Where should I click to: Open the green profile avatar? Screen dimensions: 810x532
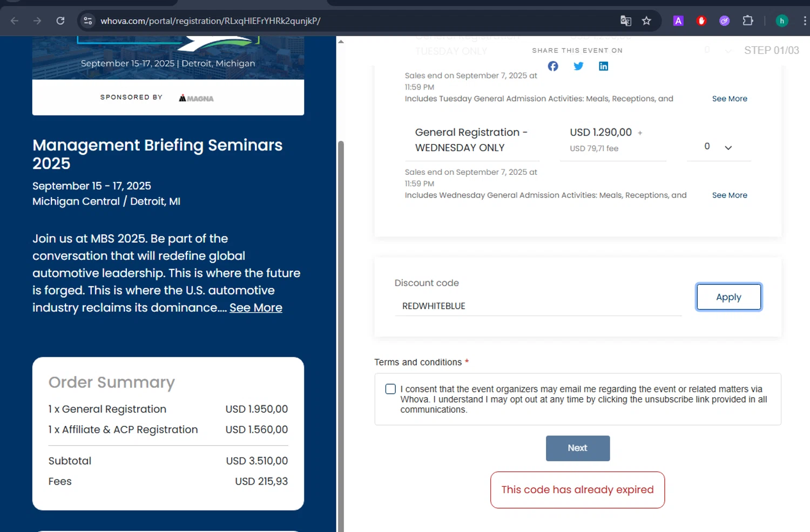coord(781,21)
